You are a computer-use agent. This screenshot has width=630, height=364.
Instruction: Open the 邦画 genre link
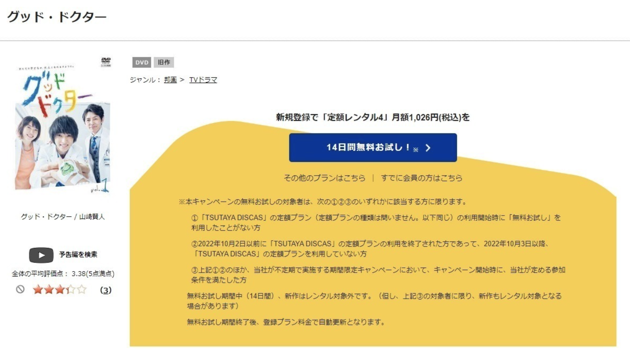(170, 80)
